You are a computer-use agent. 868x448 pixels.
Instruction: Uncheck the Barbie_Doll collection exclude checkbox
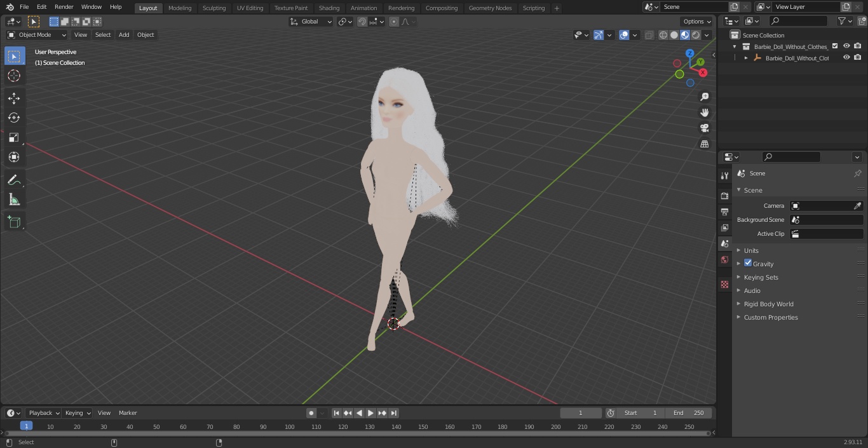(x=835, y=46)
